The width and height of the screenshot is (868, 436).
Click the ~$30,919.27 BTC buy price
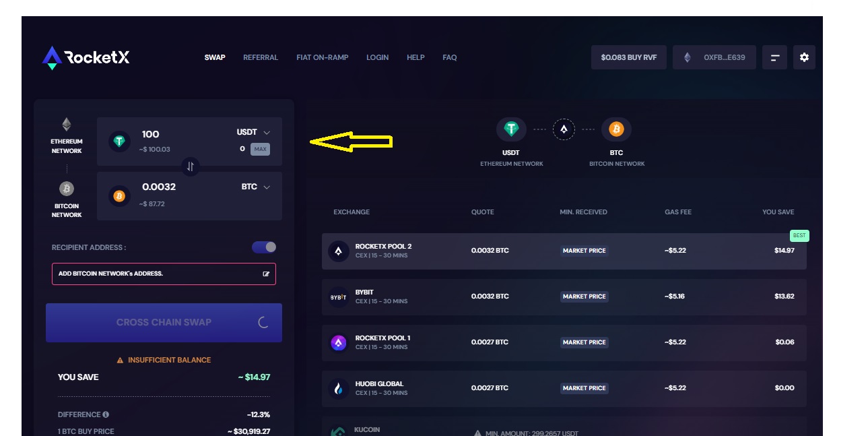point(248,431)
